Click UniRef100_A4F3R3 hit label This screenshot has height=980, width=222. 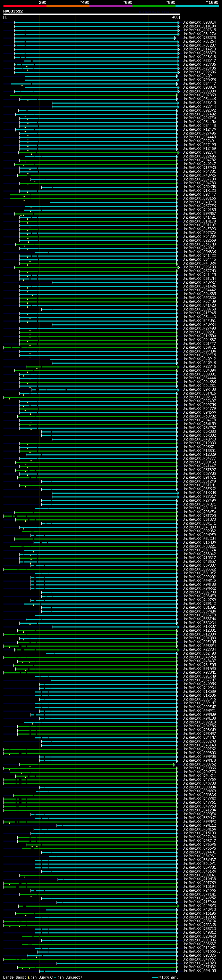pos(199,229)
